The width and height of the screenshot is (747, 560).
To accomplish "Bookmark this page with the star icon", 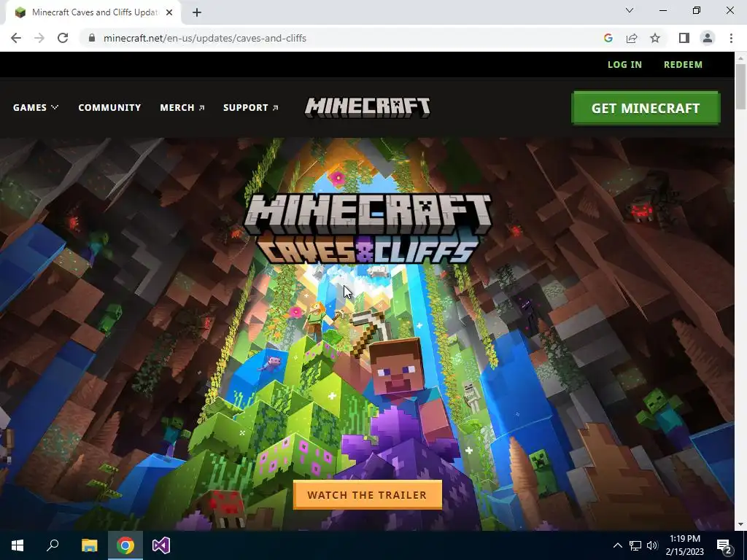I will click(x=655, y=38).
